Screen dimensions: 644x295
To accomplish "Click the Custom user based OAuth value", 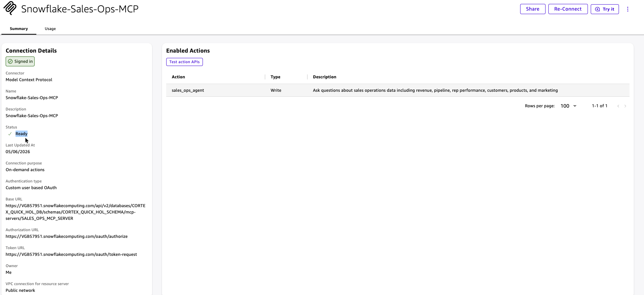I will pyautogui.click(x=31, y=188).
